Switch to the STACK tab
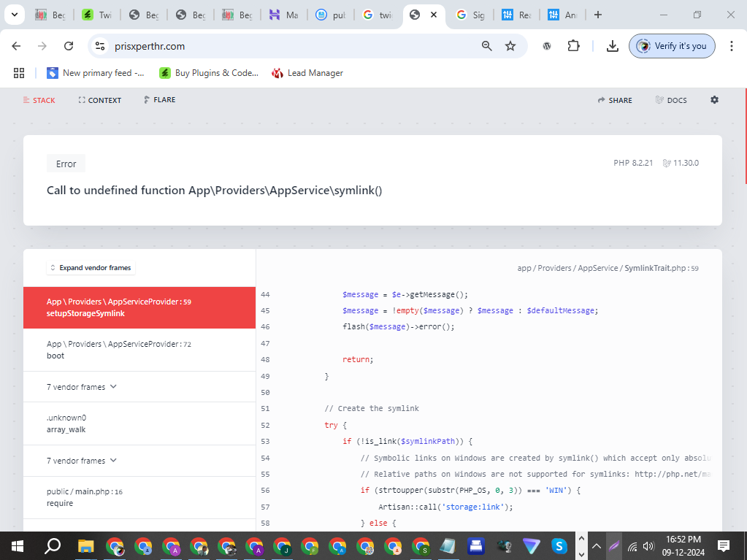This screenshot has height=560, width=747. pyautogui.click(x=39, y=100)
